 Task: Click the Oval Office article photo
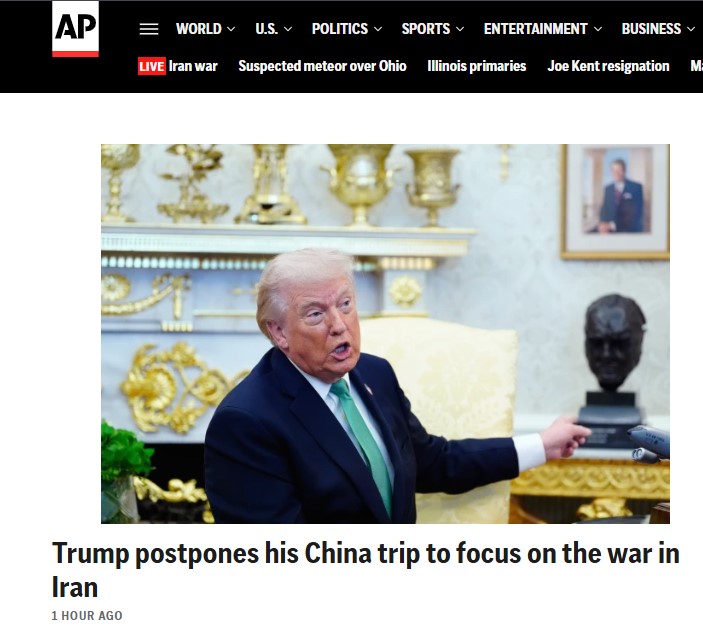click(386, 333)
